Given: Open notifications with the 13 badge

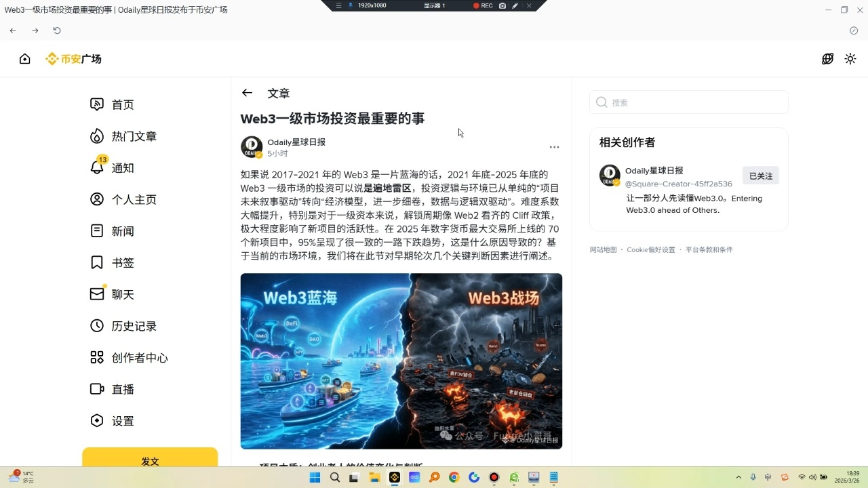Looking at the screenshot, I should coord(123,167).
